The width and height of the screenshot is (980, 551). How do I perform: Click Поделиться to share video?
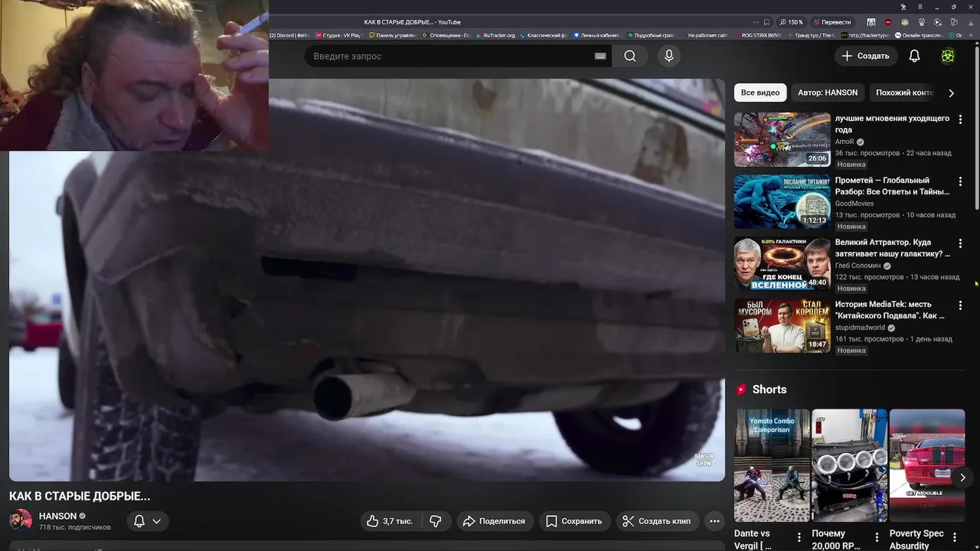click(495, 521)
